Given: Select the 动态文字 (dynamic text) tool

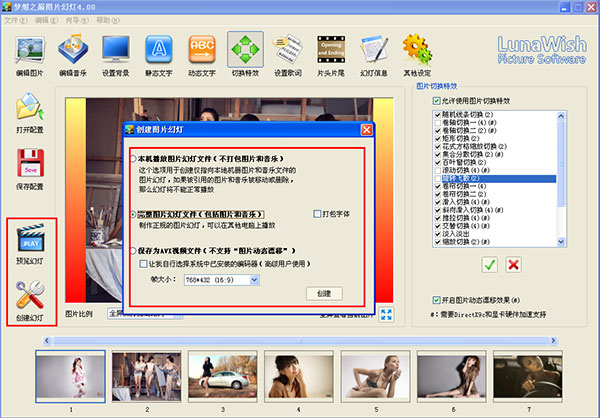Looking at the screenshot, I should pos(202,56).
